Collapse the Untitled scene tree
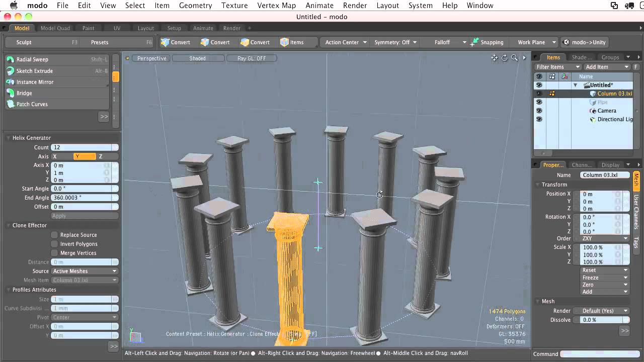 point(575,85)
